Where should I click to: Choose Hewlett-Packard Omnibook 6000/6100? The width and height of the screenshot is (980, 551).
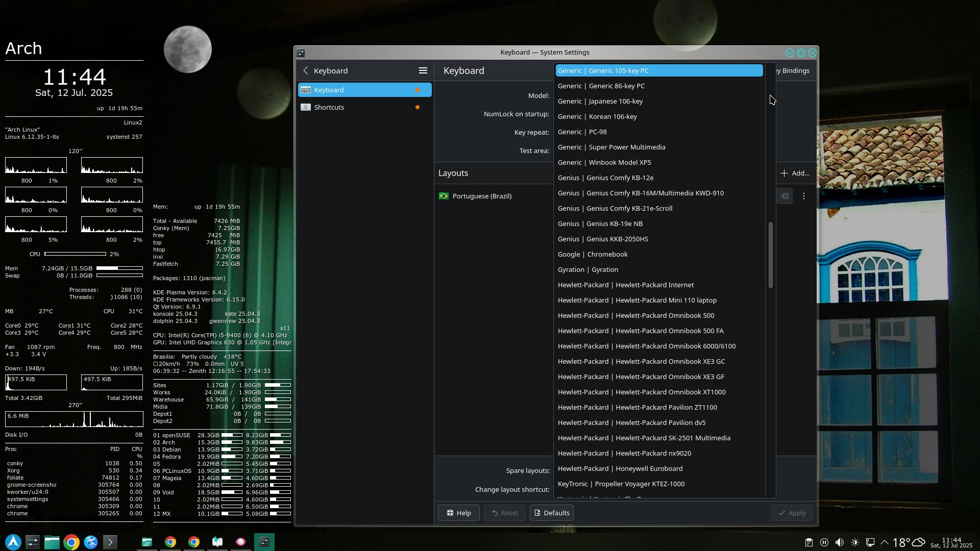tap(659, 346)
